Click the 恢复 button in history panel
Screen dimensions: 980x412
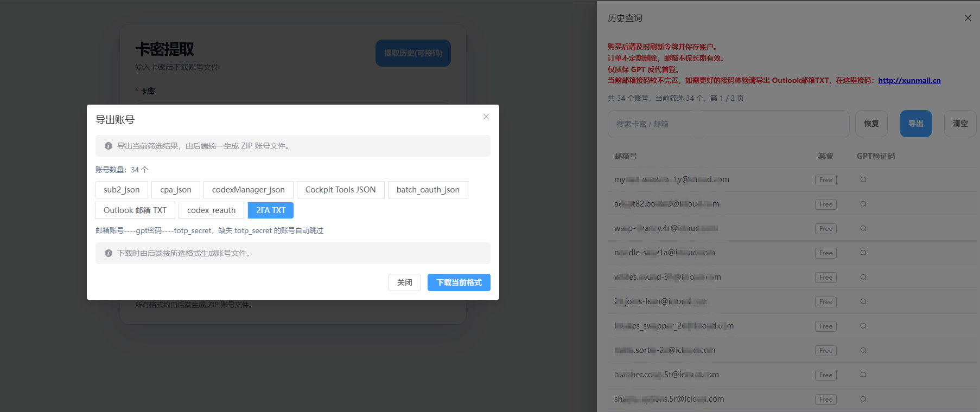coord(871,124)
